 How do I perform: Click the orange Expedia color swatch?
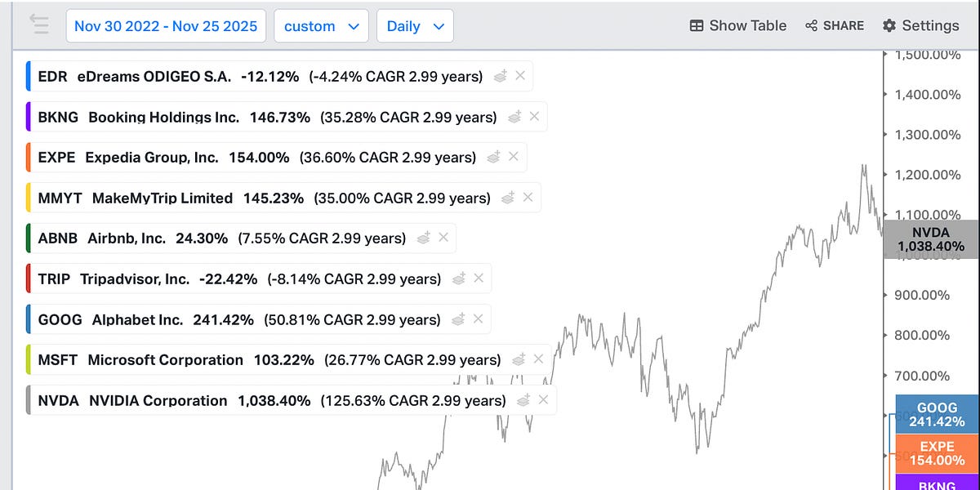29,157
